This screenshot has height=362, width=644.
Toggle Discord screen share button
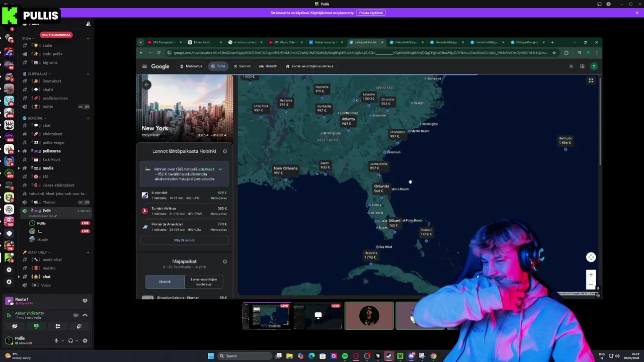tap(36, 326)
